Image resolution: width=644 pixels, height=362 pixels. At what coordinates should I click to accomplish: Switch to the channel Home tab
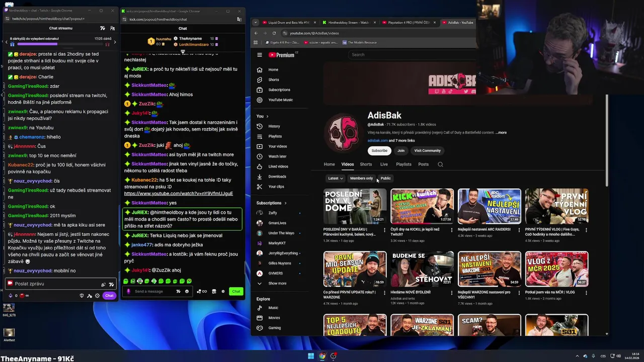(329, 164)
